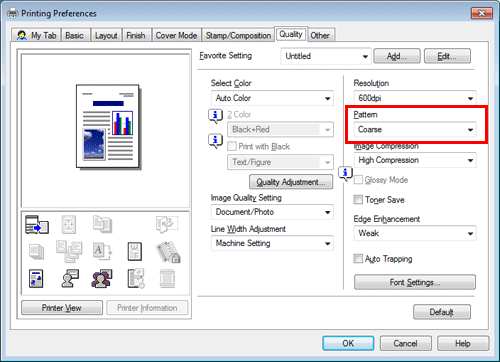Click the info bubble icon beside Glossy Mode
This screenshot has height=362, width=500.
pos(345,173)
